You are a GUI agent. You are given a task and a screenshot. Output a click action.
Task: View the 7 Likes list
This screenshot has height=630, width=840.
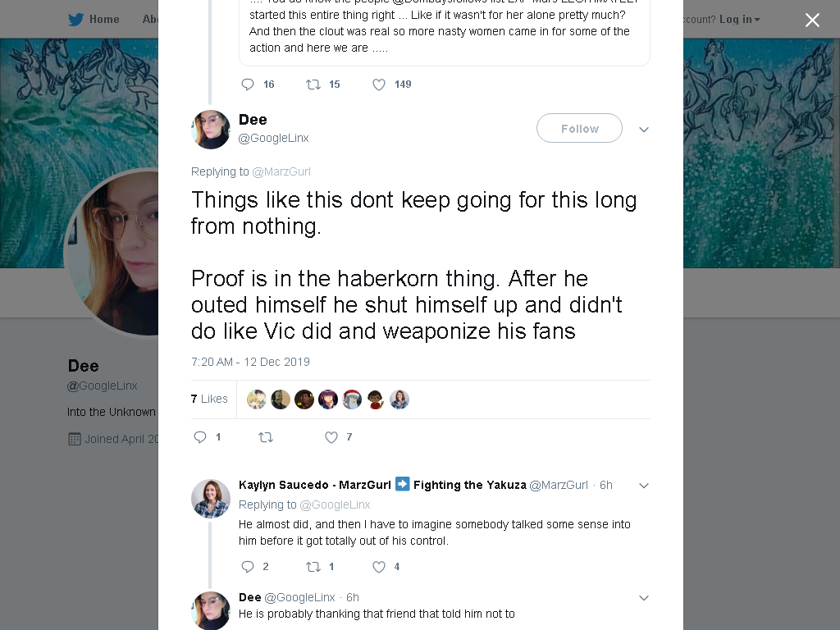(x=209, y=399)
